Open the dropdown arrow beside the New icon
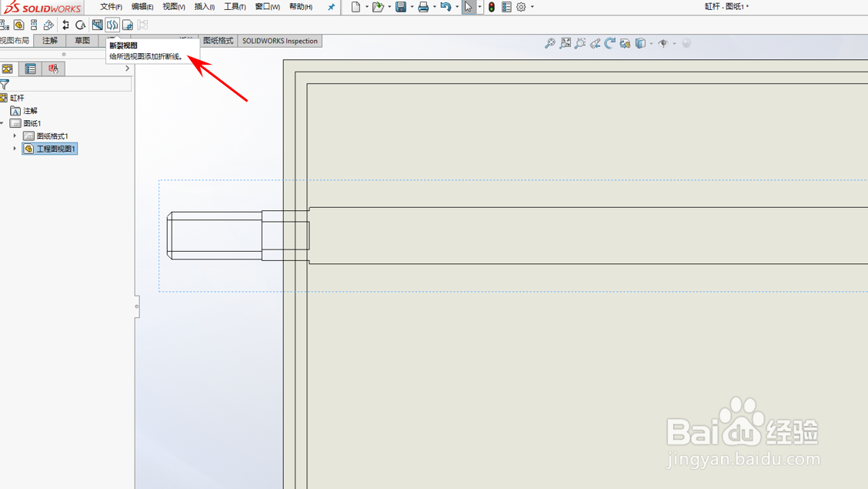868x489 pixels. [367, 7]
